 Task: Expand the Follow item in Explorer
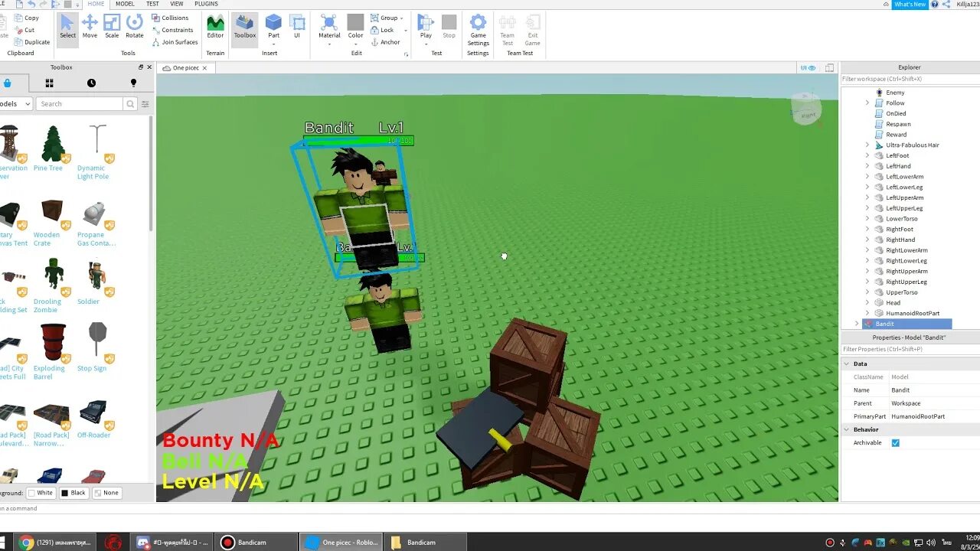click(x=867, y=103)
